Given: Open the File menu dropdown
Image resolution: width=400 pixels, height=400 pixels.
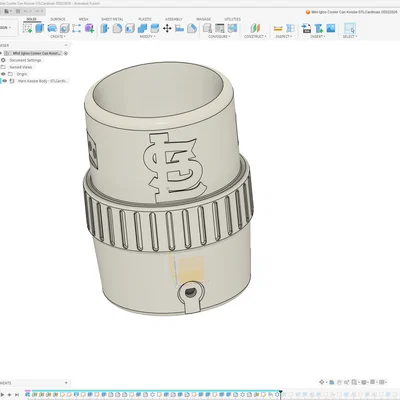Looking at the screenshot, I should point(7,11).
